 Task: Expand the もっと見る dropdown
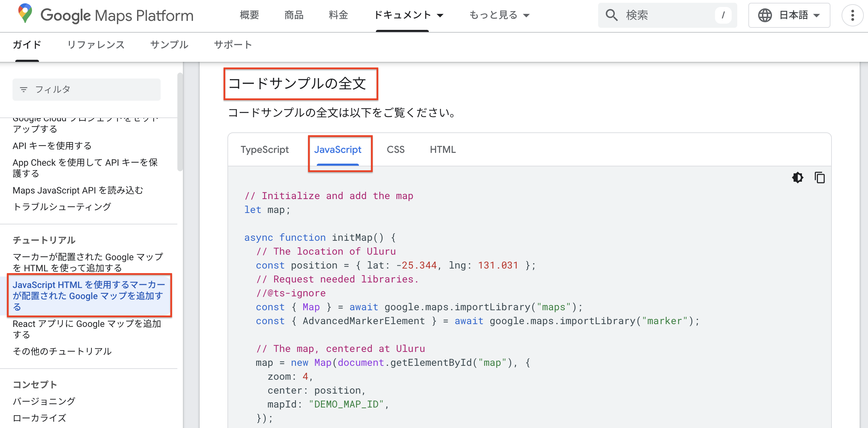pyautogui.click(x=499, y=15)
